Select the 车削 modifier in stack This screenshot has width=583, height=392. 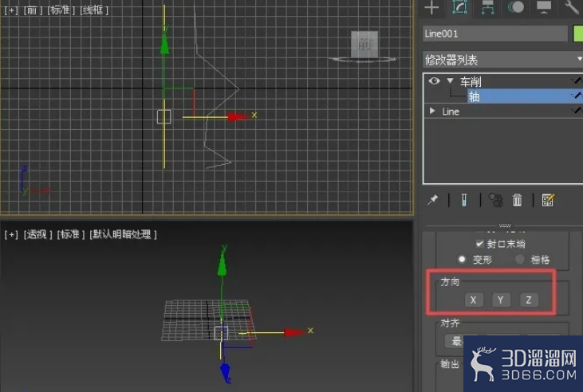pyautogui.click(x=471, y=81)
